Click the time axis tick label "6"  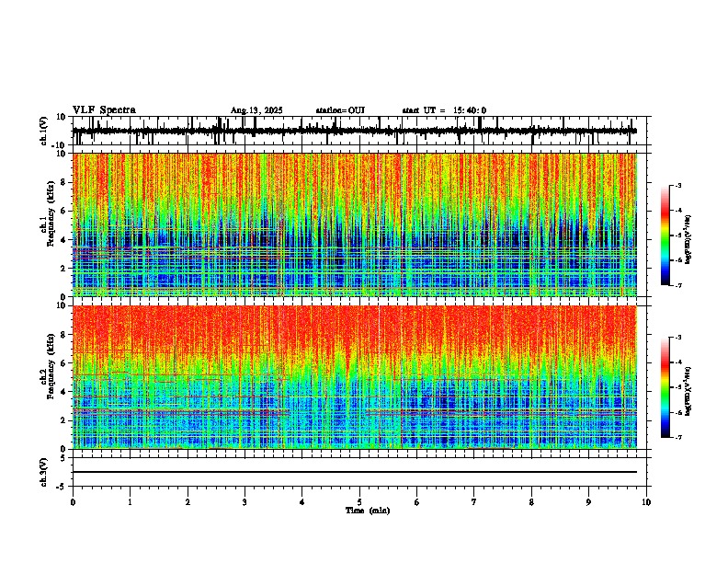[x=417, y=502]
